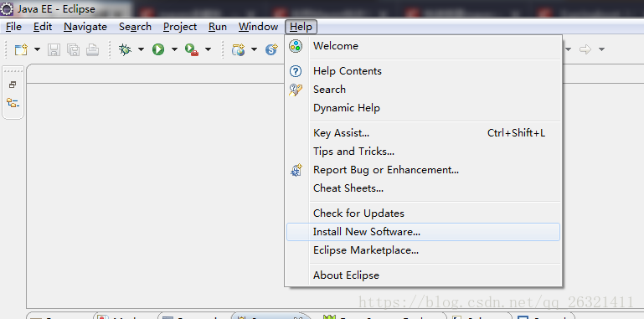Expand the External Tools dropdown arrow

pos(208,49)
